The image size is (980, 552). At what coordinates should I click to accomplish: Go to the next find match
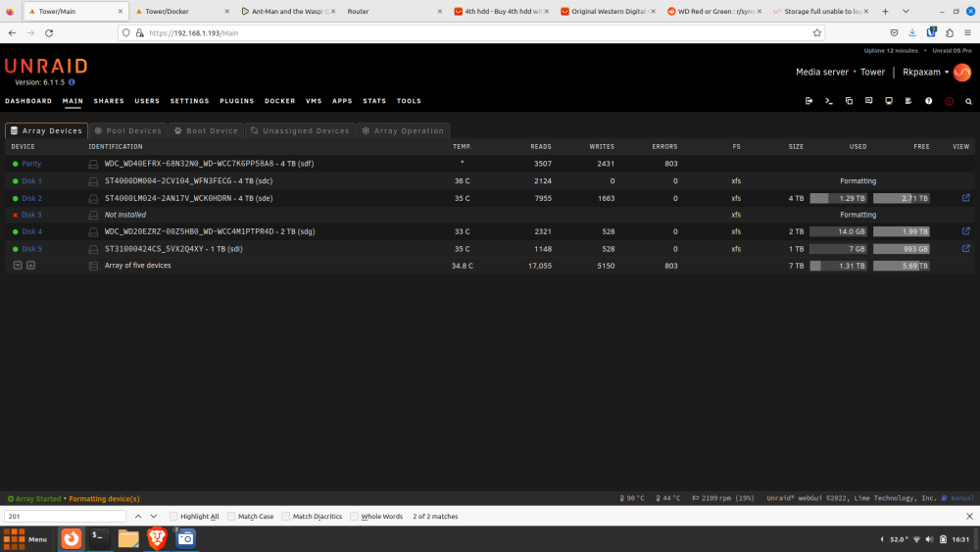tap(154, 517)
